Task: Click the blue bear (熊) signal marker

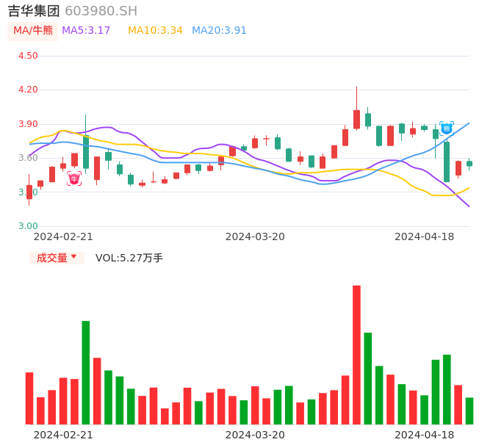Action: 447,128
